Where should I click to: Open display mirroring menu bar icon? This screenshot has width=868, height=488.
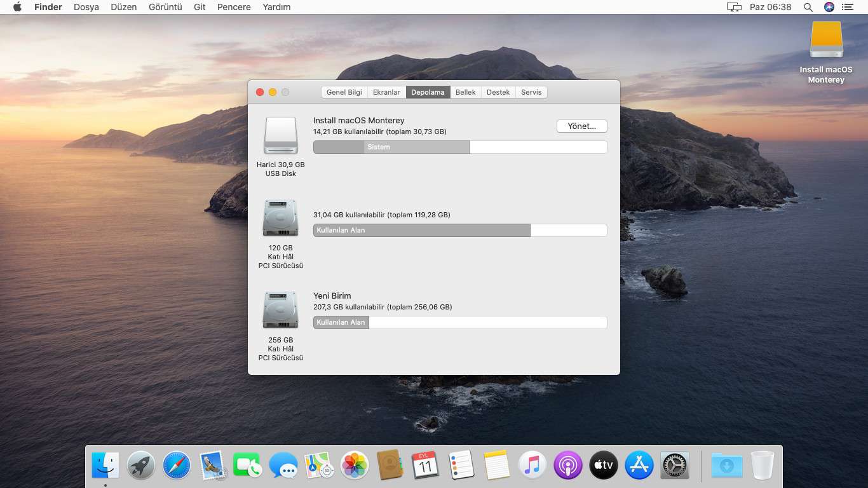pos(734,7)
